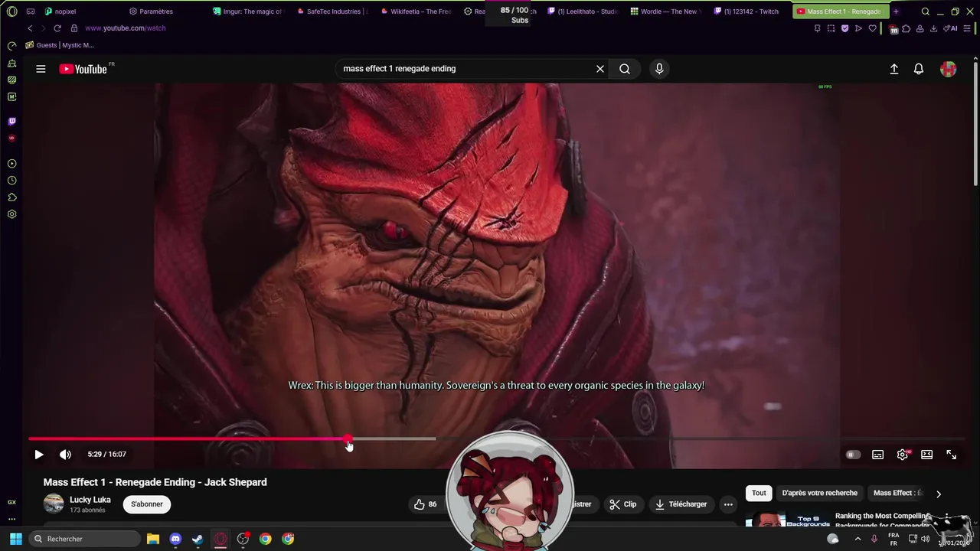This screenshot has width=980, height=551.
Task: Open the player settings gear
Action: (903, 455)
